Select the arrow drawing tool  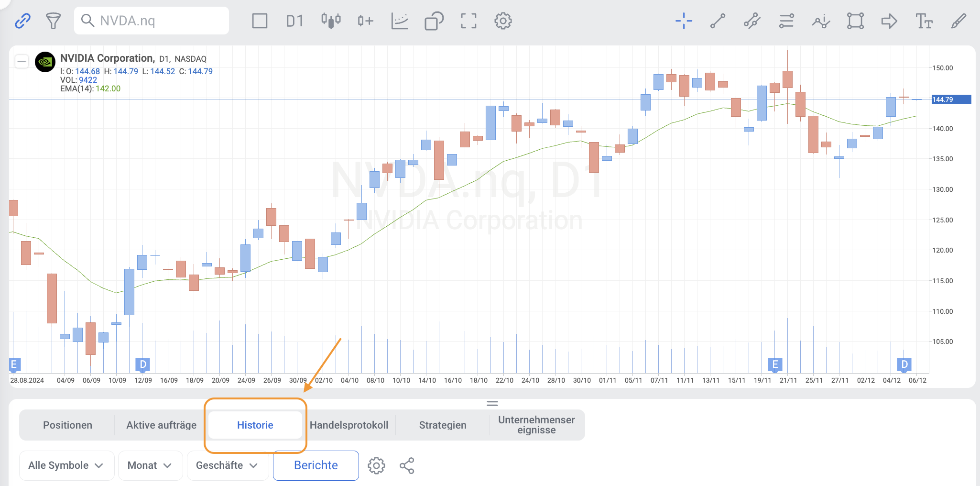(x=889, y=21)
